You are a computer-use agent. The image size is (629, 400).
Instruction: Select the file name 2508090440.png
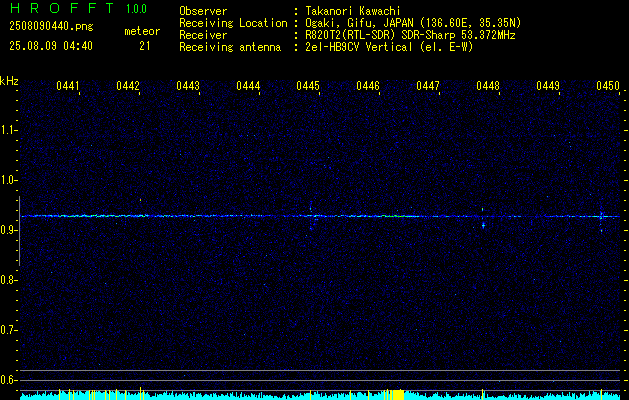(x=51, y=26)
